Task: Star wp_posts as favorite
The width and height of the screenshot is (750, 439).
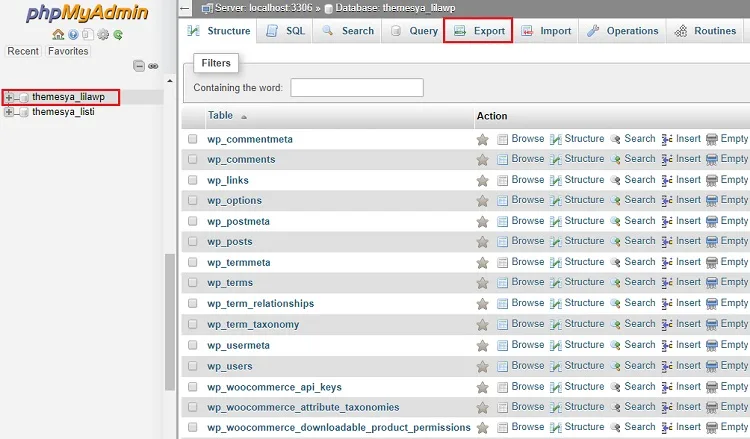Action: (483, 242)
